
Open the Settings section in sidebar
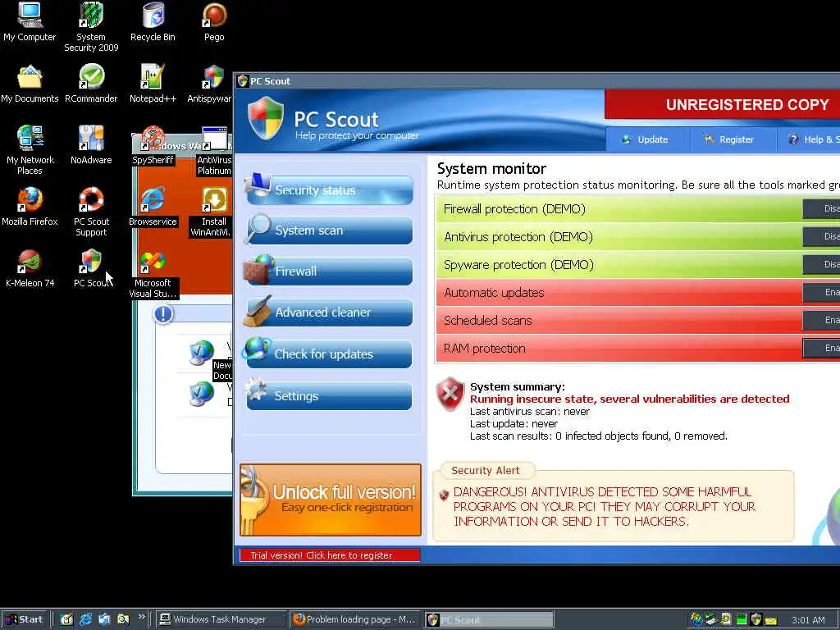(x=329, y=395)
